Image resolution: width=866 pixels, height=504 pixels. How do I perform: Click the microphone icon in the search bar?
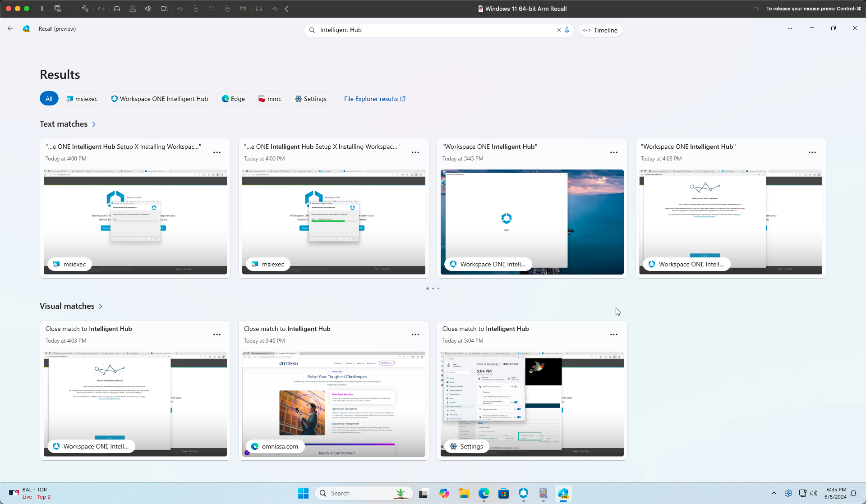pyautogui.click(x=567, y=30)
